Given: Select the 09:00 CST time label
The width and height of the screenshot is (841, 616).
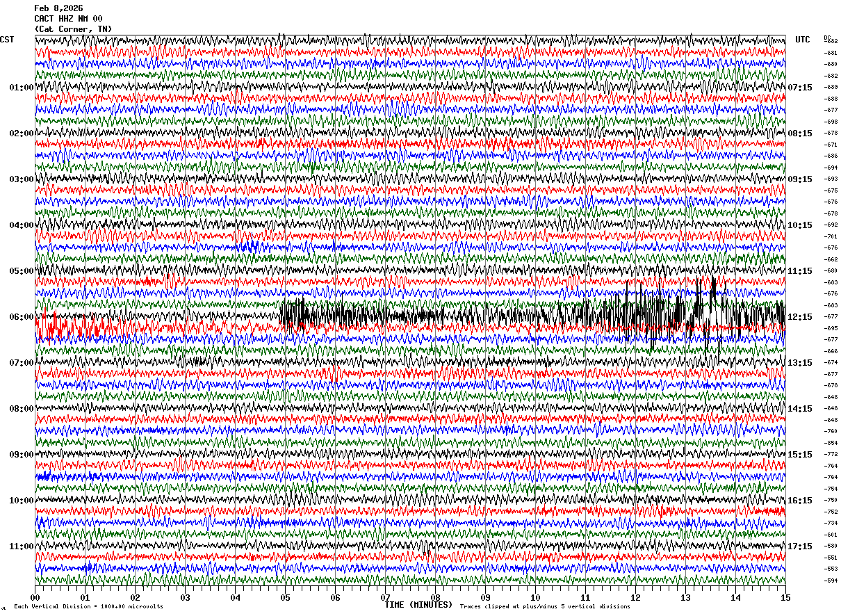Looking at the screenshot, I should (x=22, y=455).
